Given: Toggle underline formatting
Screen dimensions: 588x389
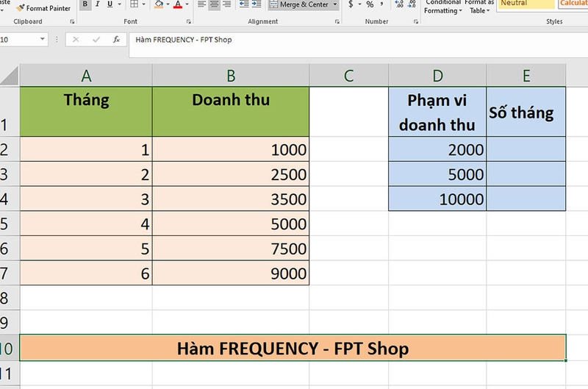Looking at the screenshot, I should pyautogui.click(x=110, y=4).
